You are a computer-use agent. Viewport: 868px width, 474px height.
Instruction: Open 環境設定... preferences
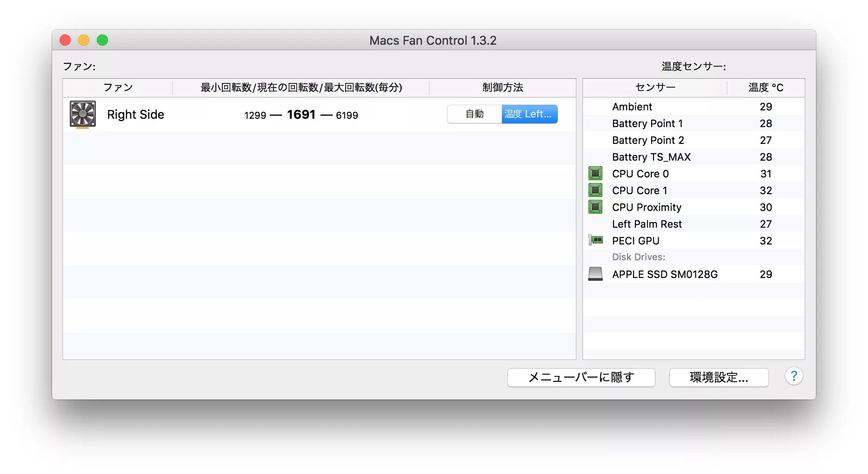coord(719,377)
